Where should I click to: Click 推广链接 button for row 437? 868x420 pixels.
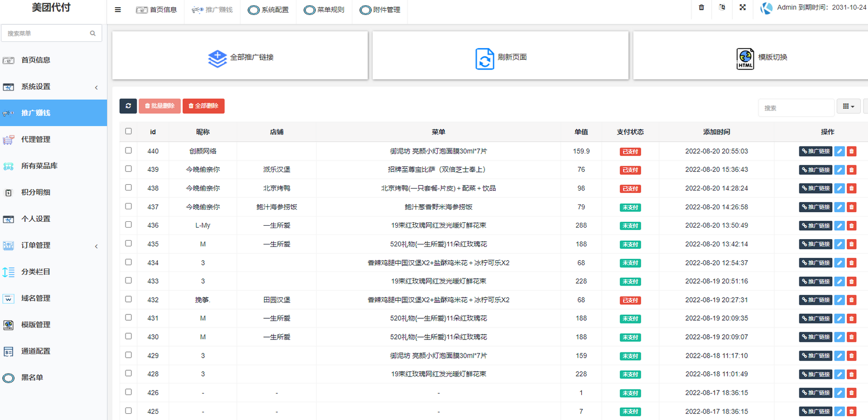(x=815, y=207)
